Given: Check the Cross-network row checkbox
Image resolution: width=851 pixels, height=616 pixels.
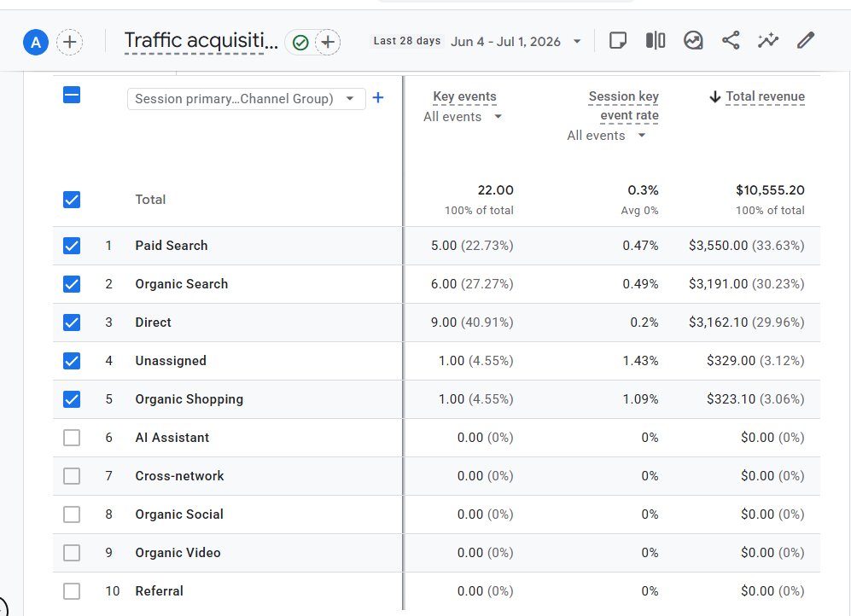Looking at the screenshot, I should coord(72,476).
